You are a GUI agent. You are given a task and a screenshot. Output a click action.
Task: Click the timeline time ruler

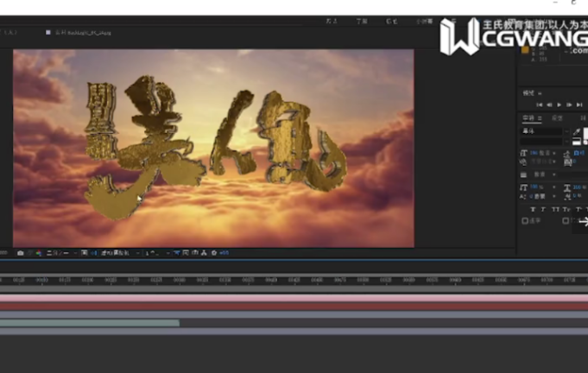click(x=294, y=280)
